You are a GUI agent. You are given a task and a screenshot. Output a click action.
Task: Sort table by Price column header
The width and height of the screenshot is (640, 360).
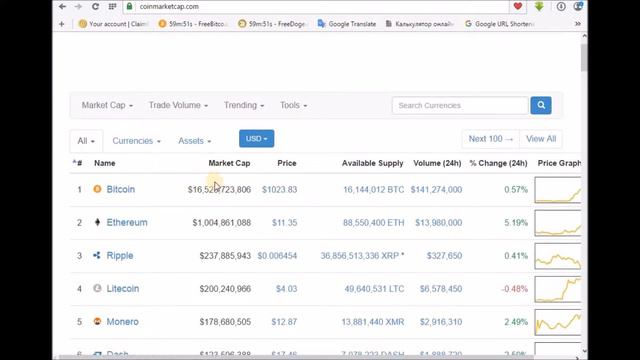pyautogui.click(x=287, y=163)
